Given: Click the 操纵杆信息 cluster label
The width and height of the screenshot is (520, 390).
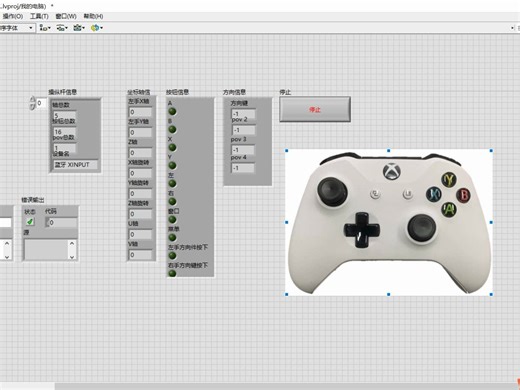Looking at the screenshot, I should (63, 92).
